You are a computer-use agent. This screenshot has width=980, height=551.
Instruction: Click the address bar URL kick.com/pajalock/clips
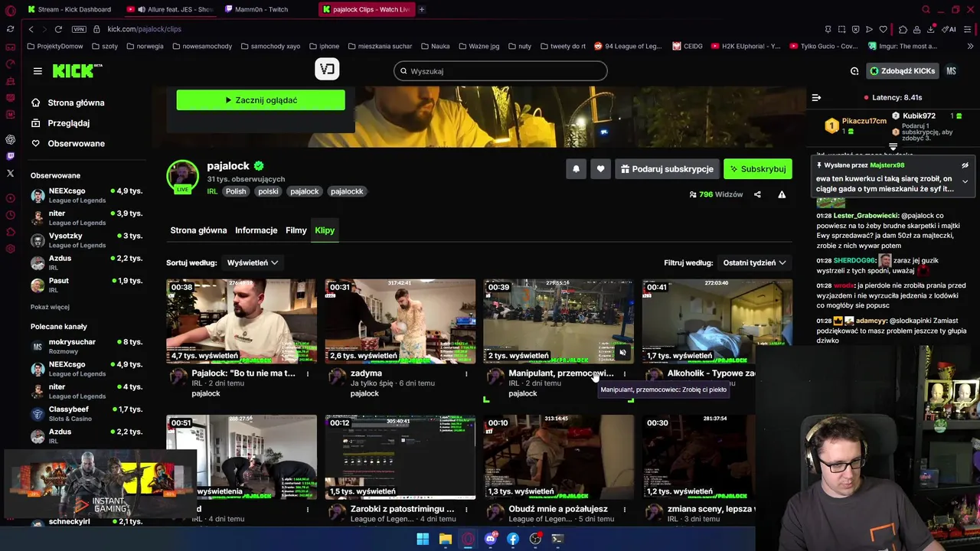pyautogui.click(x=144, y=29)
